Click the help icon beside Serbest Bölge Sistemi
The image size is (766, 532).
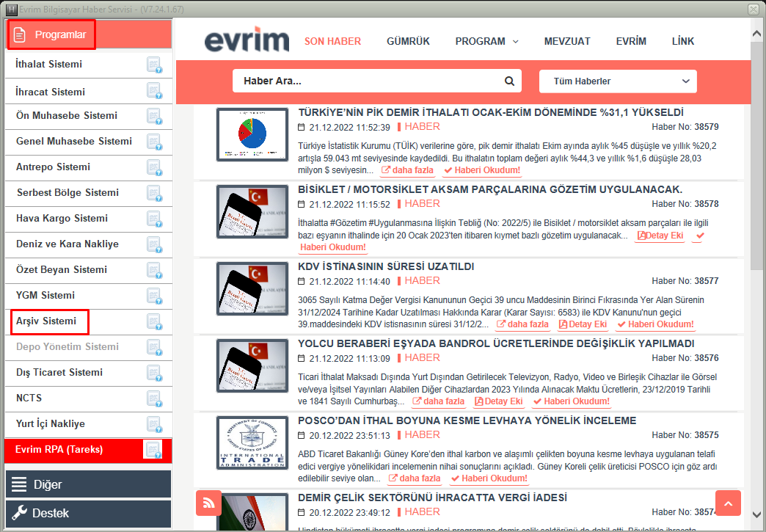(x=154, y=194)
